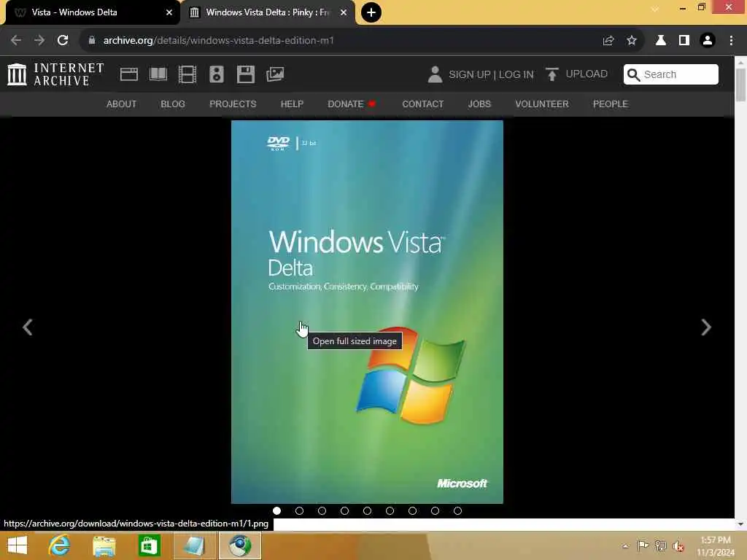Reload the archive.org page
The image size is (747, 560).
(63, 41)
